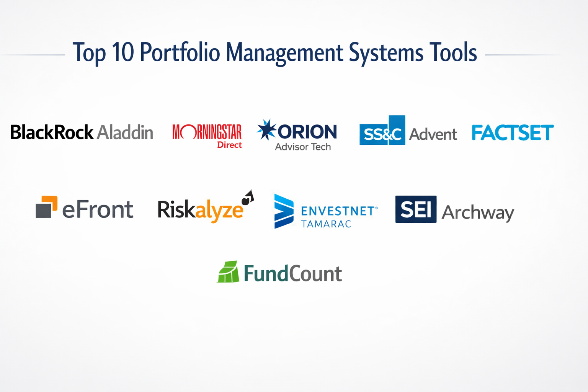Click the Orion blue starburst icon
This screenshot has height=392, width=588.
click(x=266, y=129)
